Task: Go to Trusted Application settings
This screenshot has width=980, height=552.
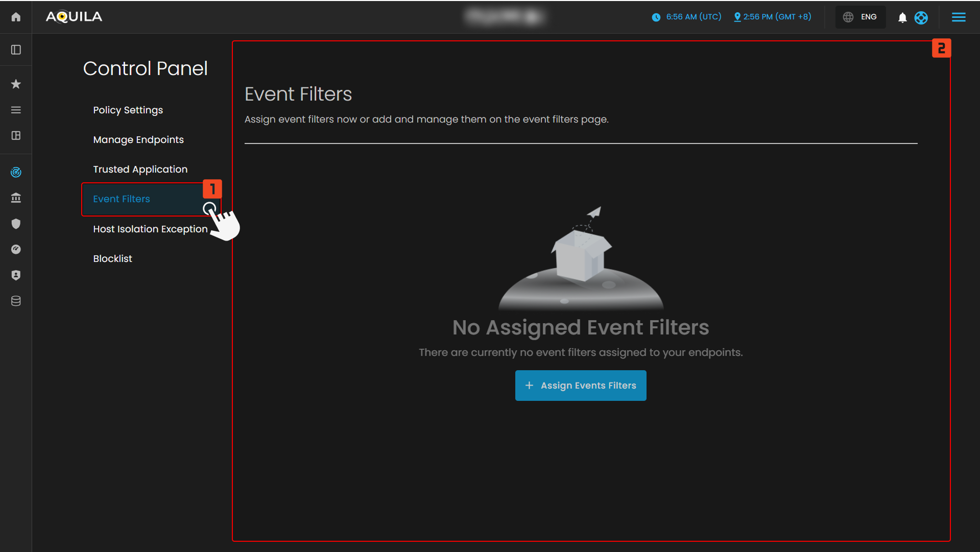Action: click(x=140, y=169)
